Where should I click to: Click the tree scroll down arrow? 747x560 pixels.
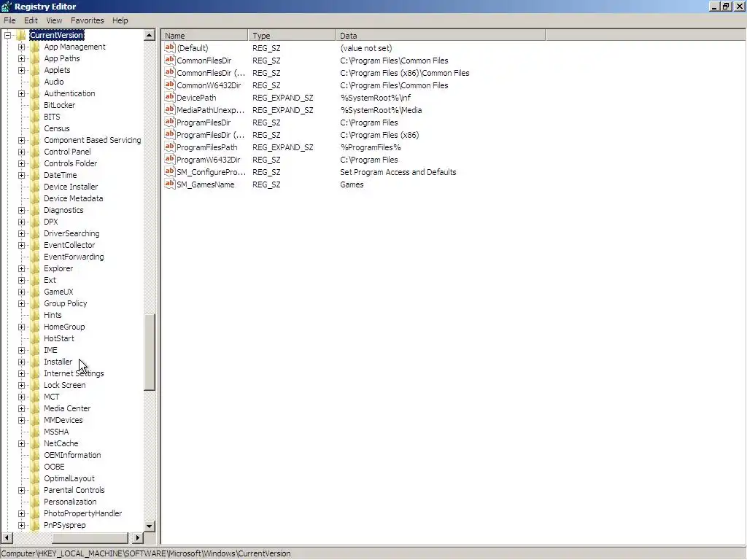[149, 526]
